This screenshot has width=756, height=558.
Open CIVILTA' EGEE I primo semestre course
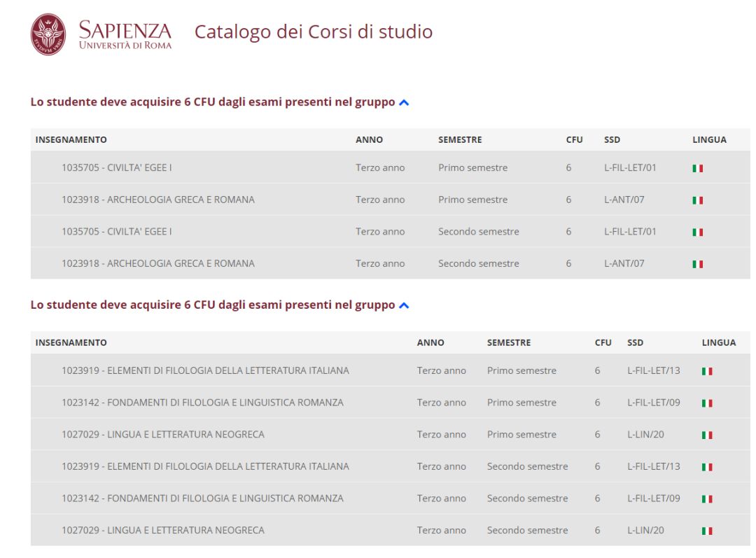(x=116, y=168)
